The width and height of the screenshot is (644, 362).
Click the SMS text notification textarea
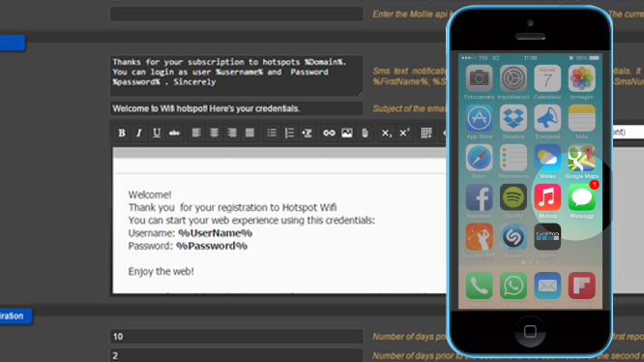click(x=237, y=76)
